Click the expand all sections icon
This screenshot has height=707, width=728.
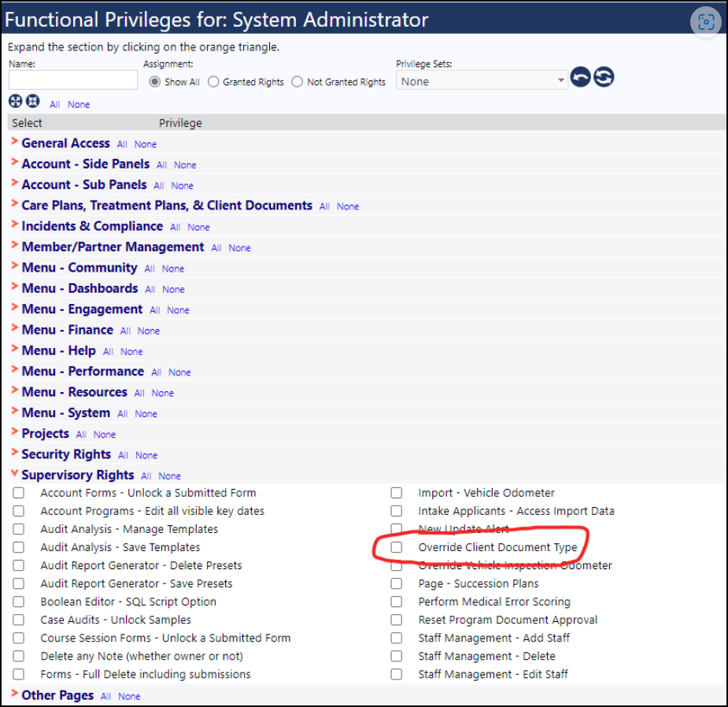[x=15, y=101]
